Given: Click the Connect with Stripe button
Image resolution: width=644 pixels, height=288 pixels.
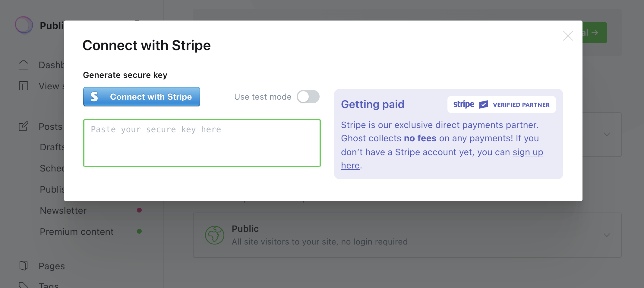Looking at the screenshot, I should click(x=142, y=97).
